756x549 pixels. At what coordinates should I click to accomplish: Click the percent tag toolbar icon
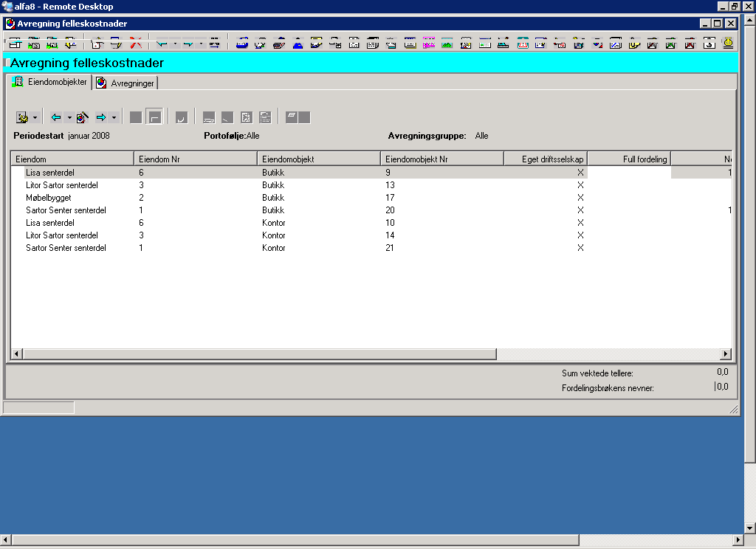coord(560,44)
